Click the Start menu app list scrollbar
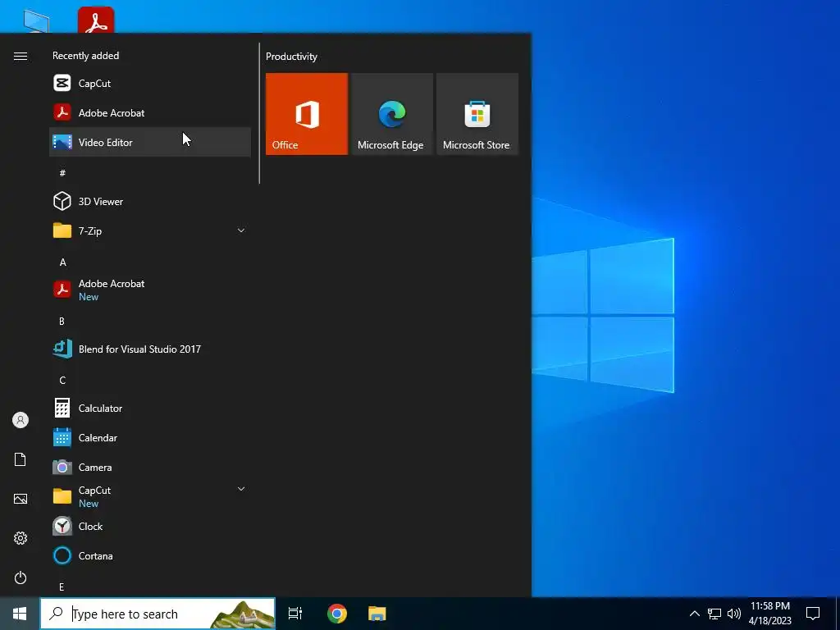Screen dimensions: 840x630 (259, 113)
